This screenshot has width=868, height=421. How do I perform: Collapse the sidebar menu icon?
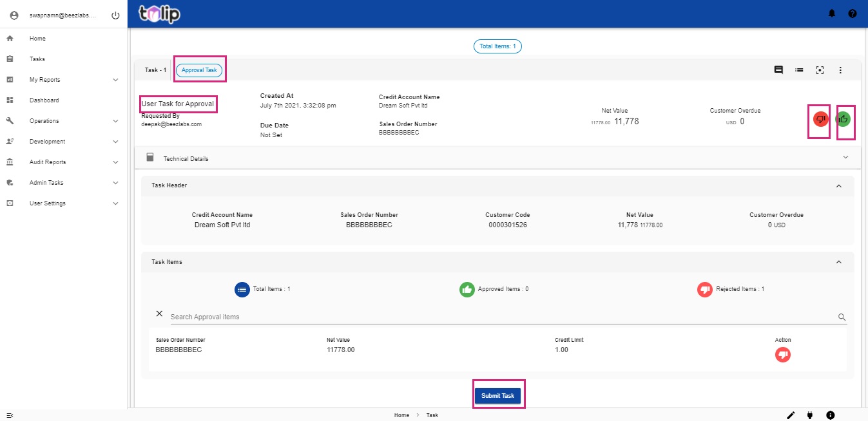(10, 415)
